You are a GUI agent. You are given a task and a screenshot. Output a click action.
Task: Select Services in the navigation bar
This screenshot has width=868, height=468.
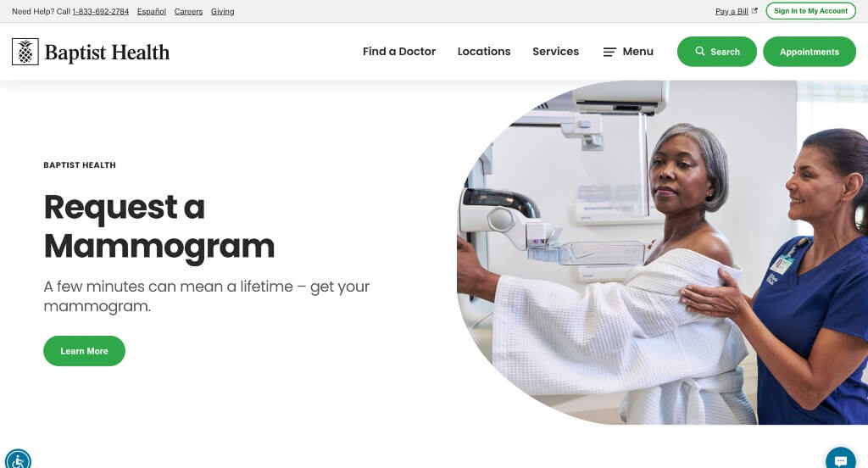coord(556,52)
